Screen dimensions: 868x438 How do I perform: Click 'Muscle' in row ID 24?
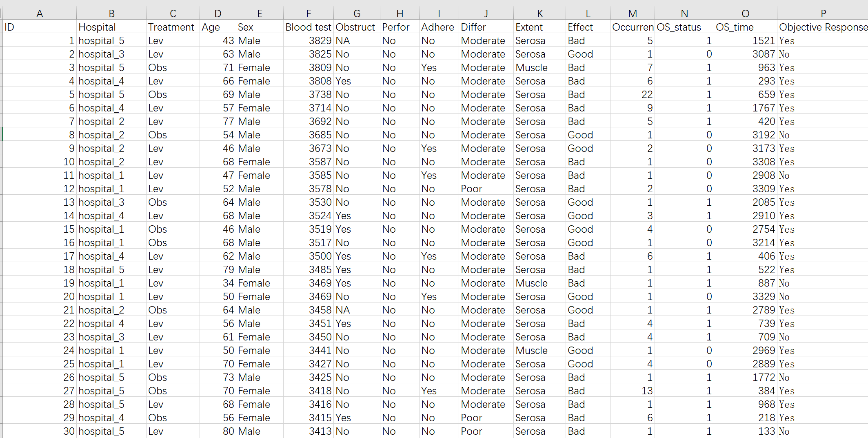point(539,350)
